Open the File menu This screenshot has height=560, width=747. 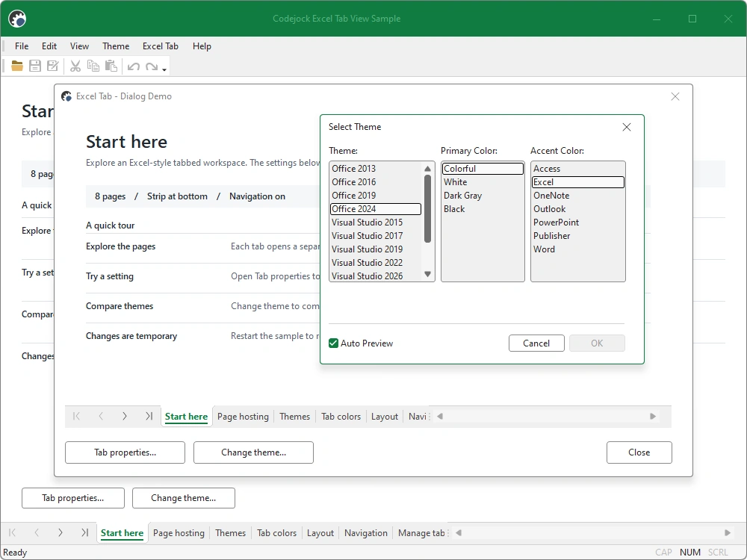(x=22, y=46)
